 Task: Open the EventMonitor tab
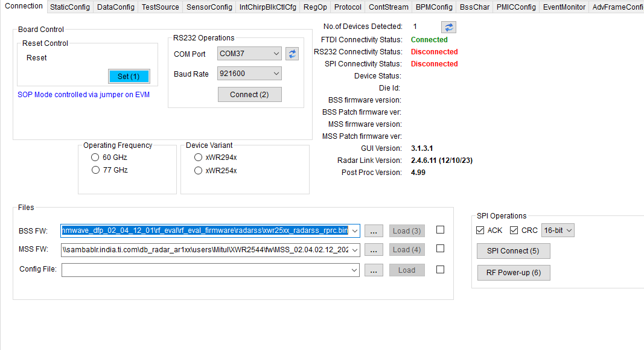(564, 7)
